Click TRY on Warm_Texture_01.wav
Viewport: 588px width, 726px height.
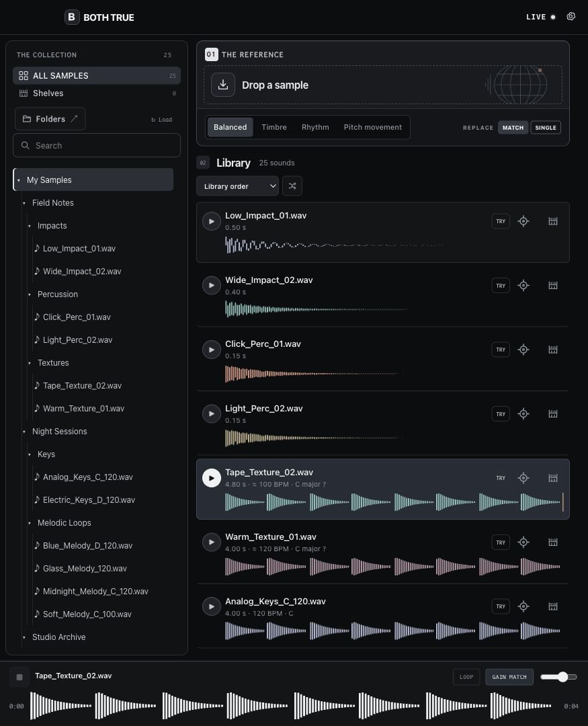tap(501, 542)
